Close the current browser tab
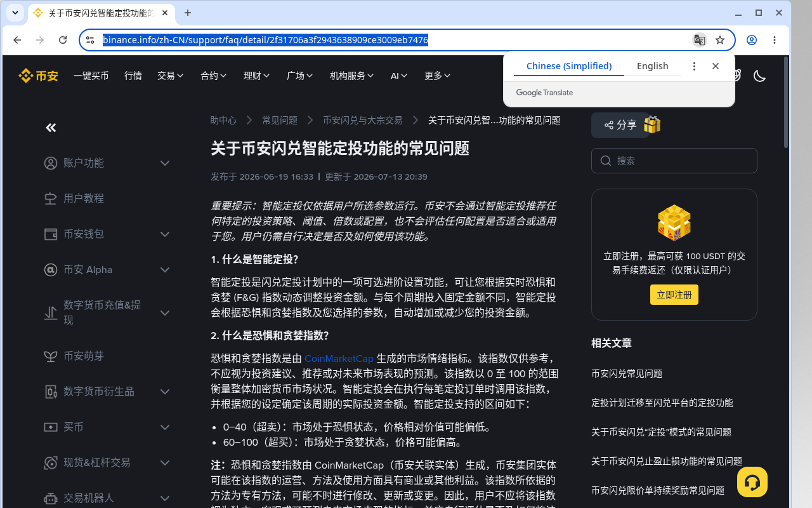Screen dimensions: 812x508 (165, 13)
